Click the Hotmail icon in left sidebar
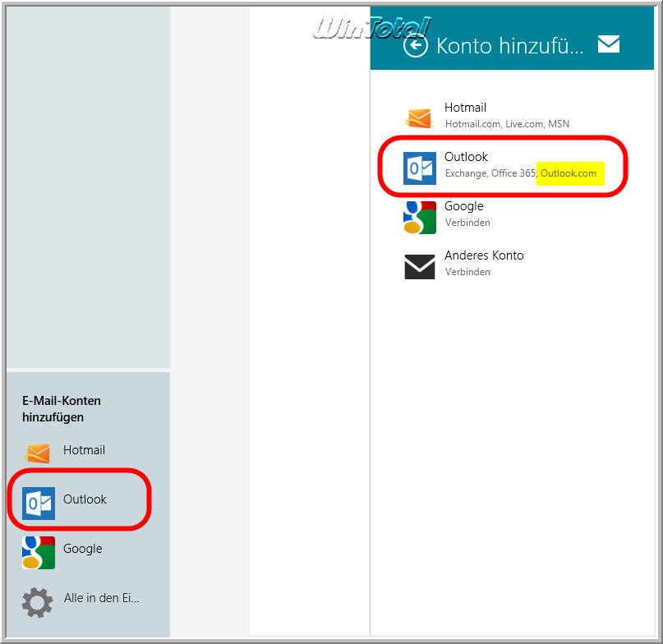Screen dimensions: 663x644 pos(38,453)
